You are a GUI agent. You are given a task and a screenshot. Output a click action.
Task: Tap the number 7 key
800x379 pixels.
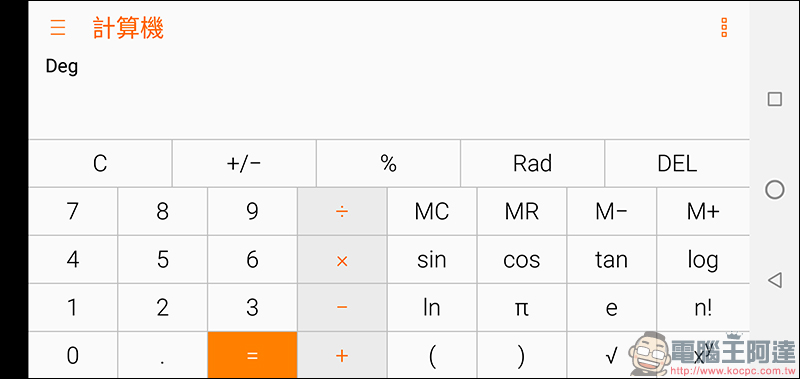73,211
